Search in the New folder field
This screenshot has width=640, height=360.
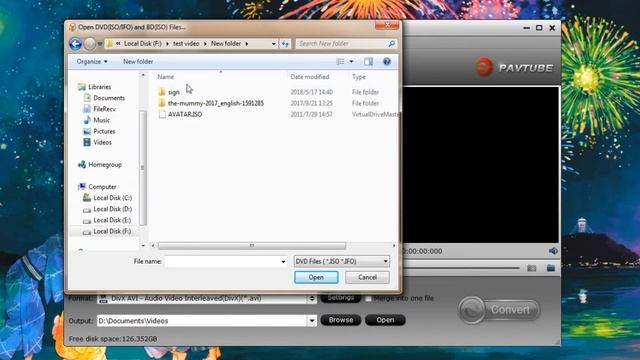click(341, 44)
